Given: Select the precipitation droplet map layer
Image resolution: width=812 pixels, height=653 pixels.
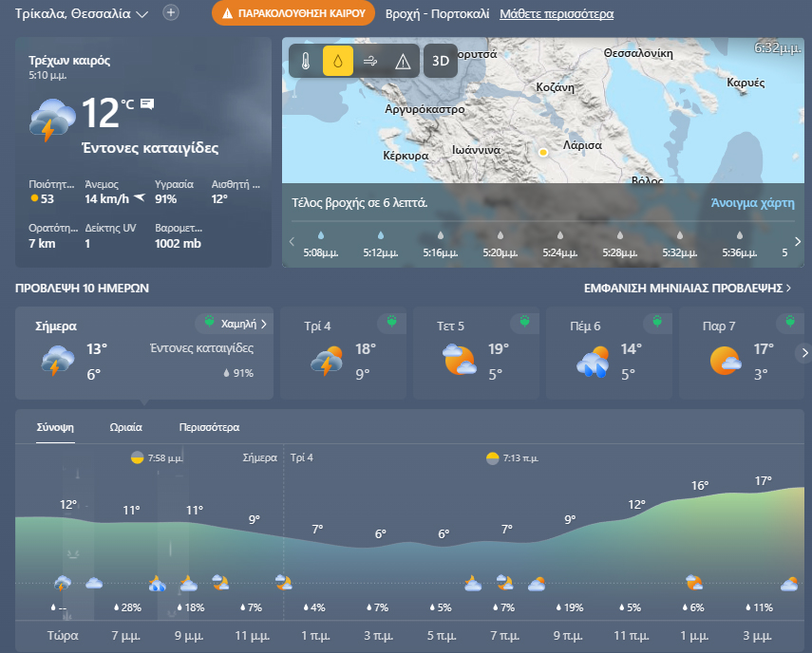Looking at the screenshot, I should (x=338, y=61).
